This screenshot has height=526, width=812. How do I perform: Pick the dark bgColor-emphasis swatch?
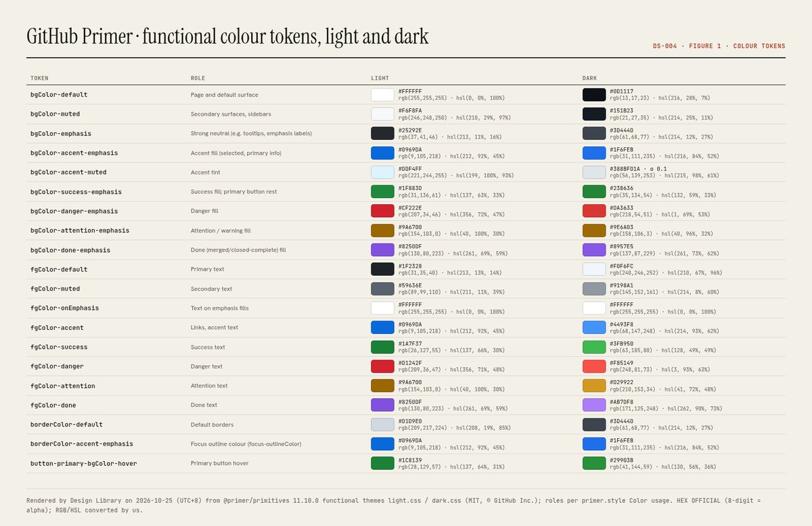[x=594, y=133]
